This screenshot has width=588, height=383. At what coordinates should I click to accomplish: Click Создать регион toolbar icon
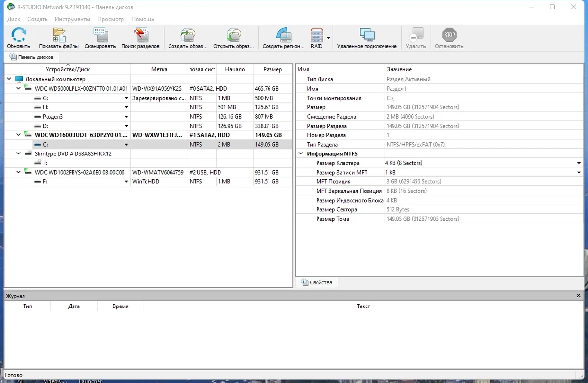(x=283, y=35)
